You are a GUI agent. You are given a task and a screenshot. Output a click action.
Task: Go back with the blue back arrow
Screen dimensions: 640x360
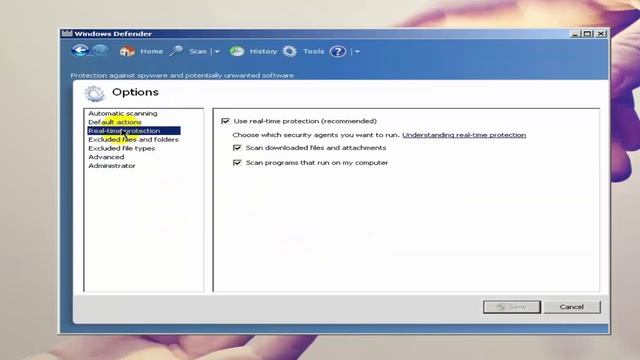coord(80,51)
